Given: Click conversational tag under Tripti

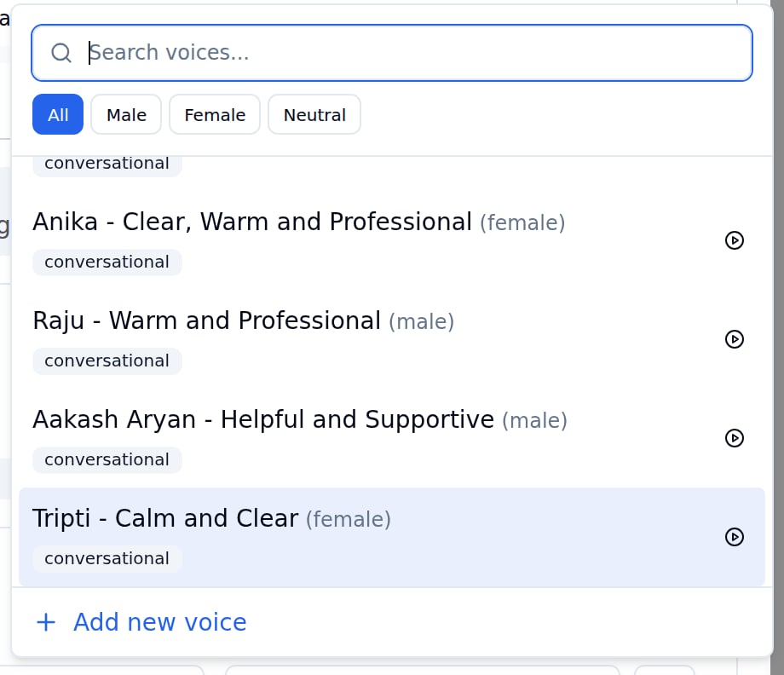Looking at the screenshot, I should tap(107, 558).
